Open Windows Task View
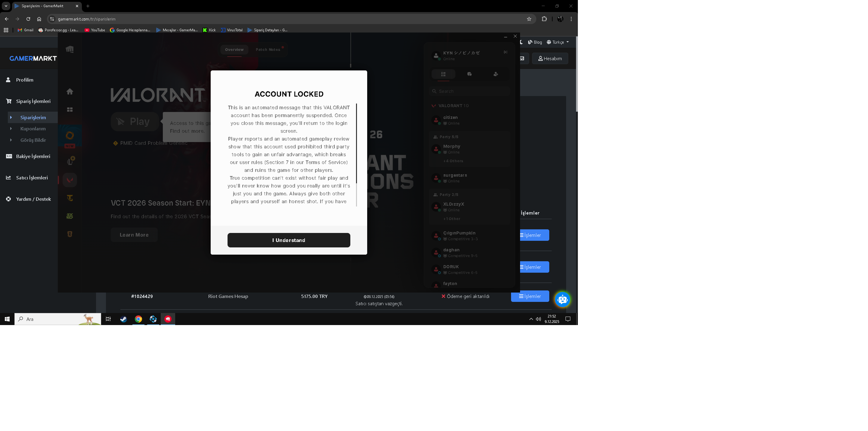 (x=108, y=319)
